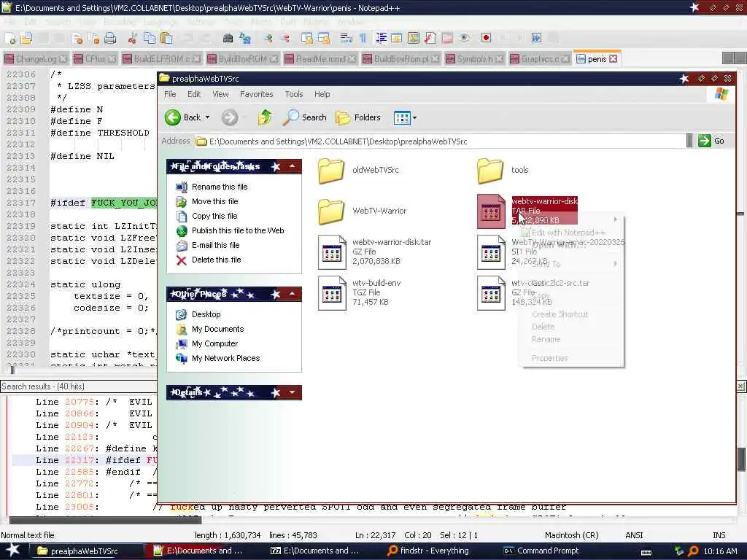Click the Command Prompt taskbar button
This screenshot has width=747, height=560.
[x=548, y=551]
